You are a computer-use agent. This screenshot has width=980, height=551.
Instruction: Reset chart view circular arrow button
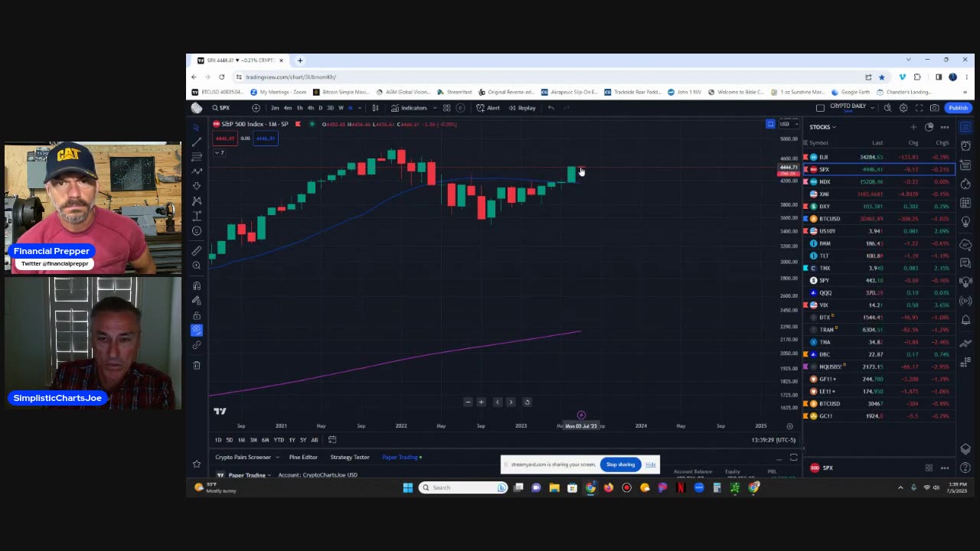527,402
